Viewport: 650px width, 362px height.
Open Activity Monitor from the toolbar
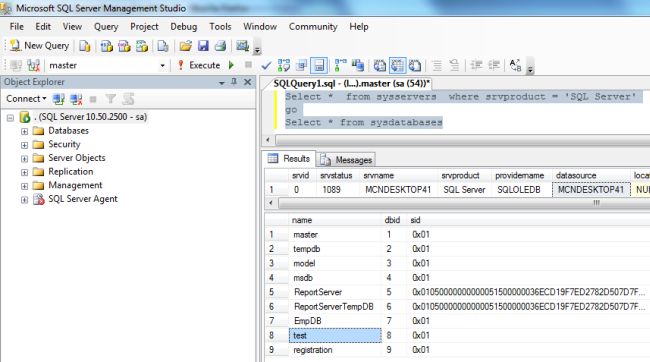[242, 46]
